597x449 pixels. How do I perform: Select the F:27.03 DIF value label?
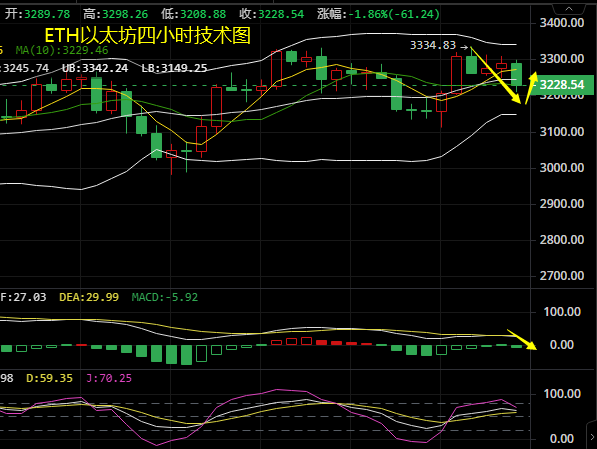point(23,297)
